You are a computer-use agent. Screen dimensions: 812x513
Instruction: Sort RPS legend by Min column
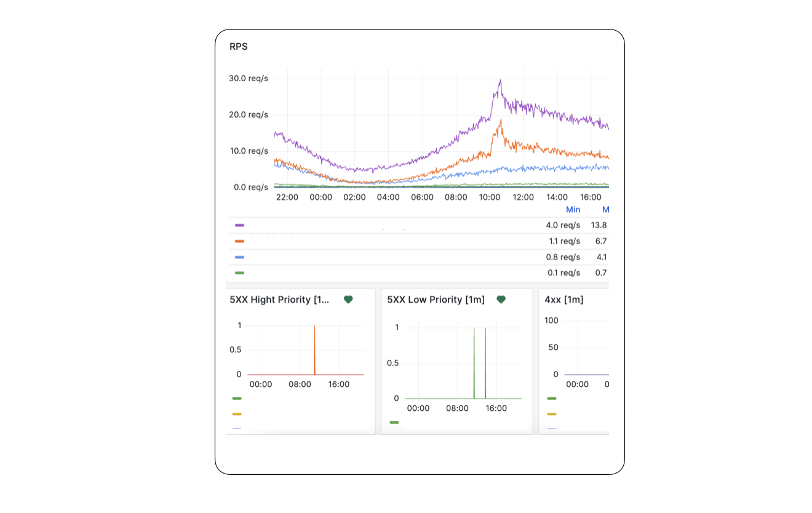click(x=573, y=210)
